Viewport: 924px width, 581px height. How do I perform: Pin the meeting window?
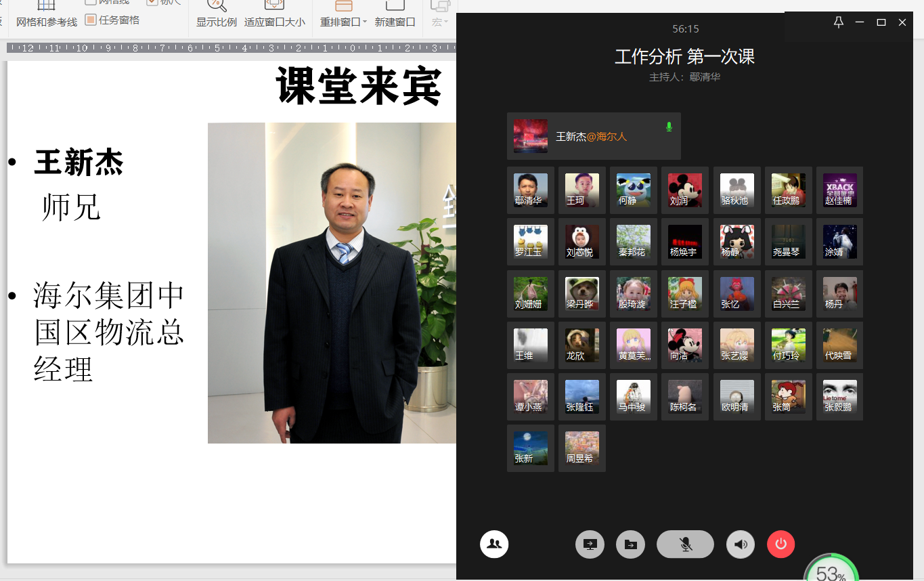(838, 22)
